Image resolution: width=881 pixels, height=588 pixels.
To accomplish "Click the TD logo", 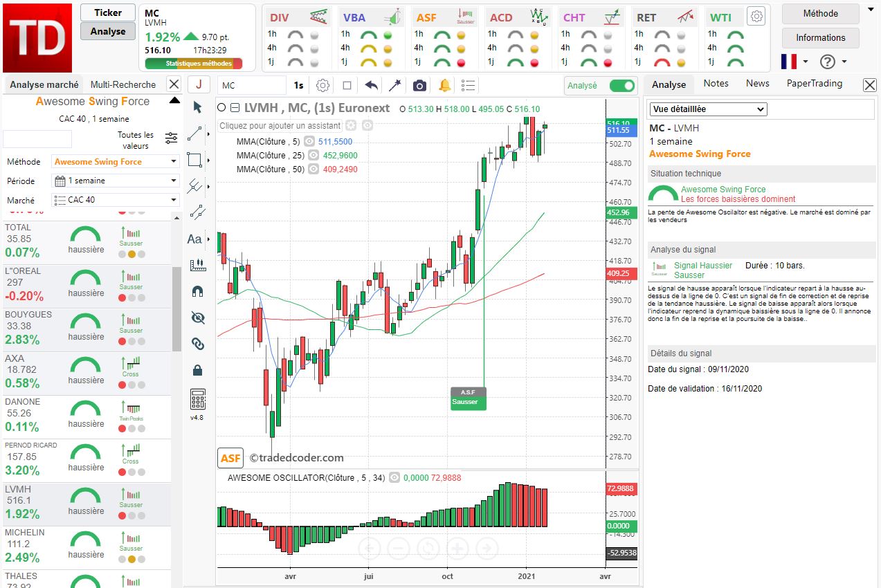I will coord(37,37).
